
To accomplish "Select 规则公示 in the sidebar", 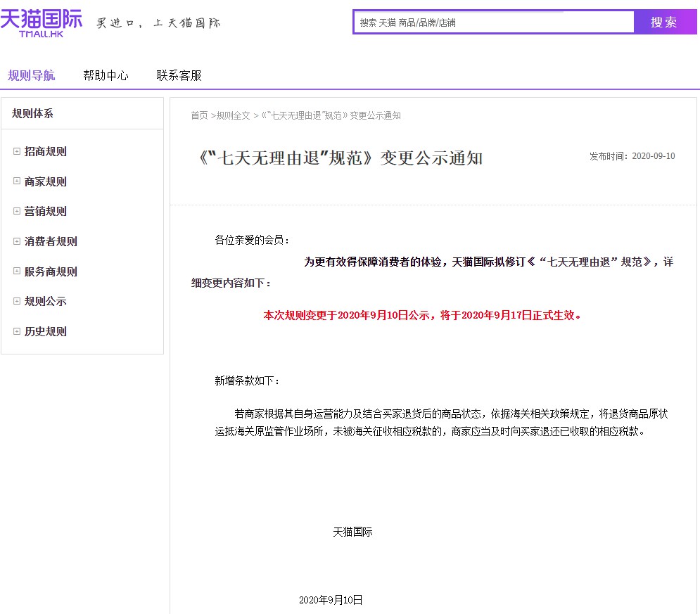I will [x=46, y=301].
